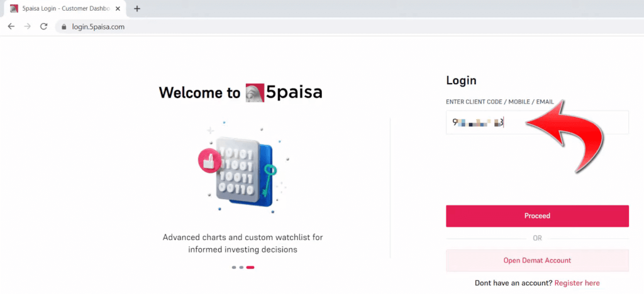
Task: Click the Advanced charts slide caption
Action: pyautogui.click(x=243, y=243)
